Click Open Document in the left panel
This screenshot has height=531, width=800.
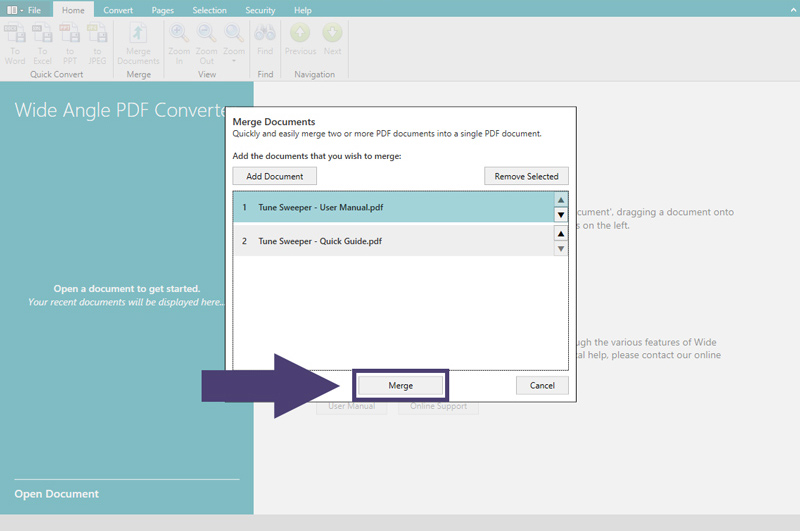(x=57, y=493)
